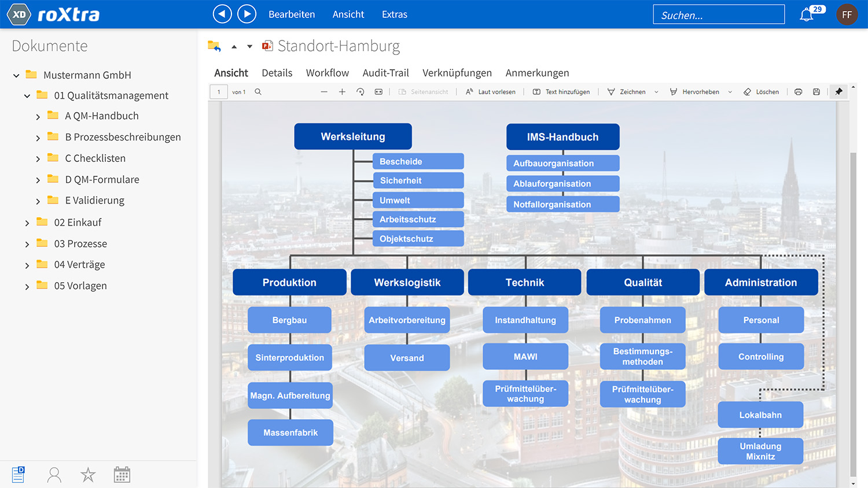
Task: Click the roXtra XD logo icon
Action: (x=19, y=14)
